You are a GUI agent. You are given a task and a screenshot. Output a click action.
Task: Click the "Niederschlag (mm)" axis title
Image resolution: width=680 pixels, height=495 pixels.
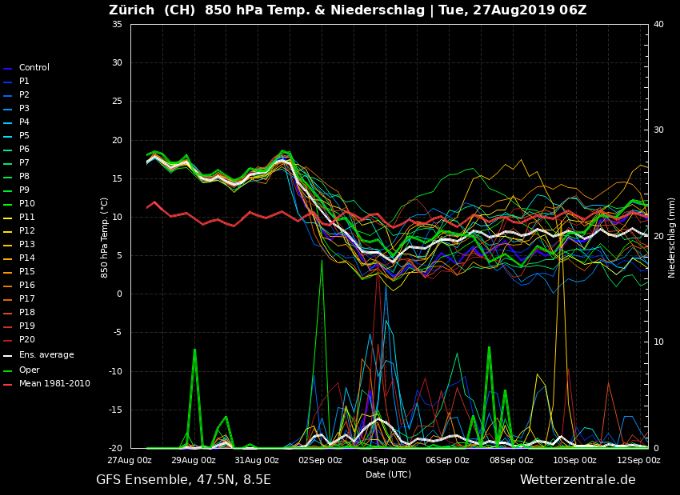click(671, 237)
